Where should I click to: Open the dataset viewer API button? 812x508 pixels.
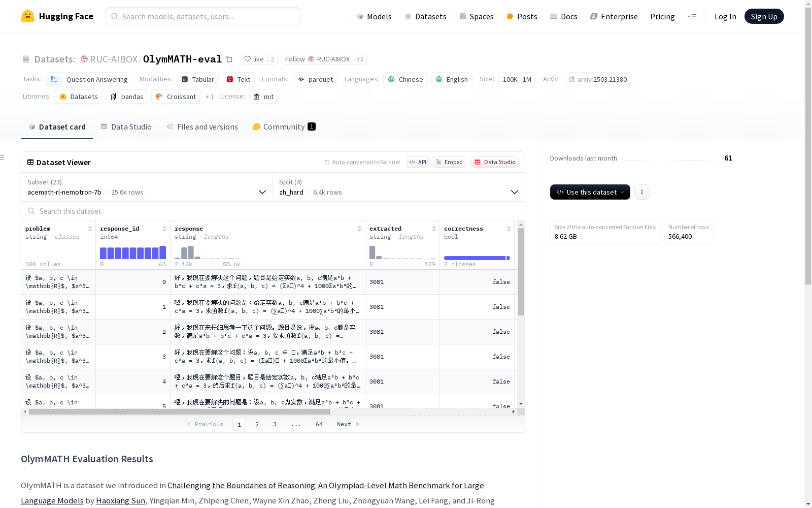click(x=417, y=162)
